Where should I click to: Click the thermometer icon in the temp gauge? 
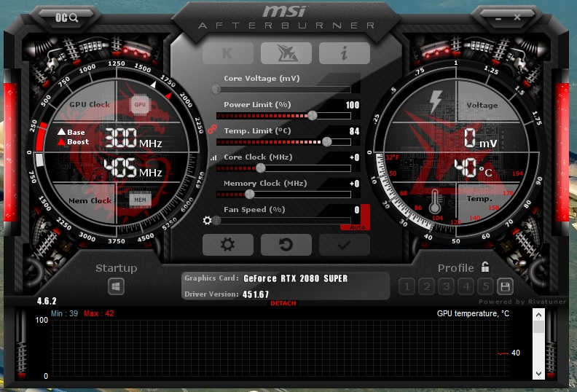point(435,201)
